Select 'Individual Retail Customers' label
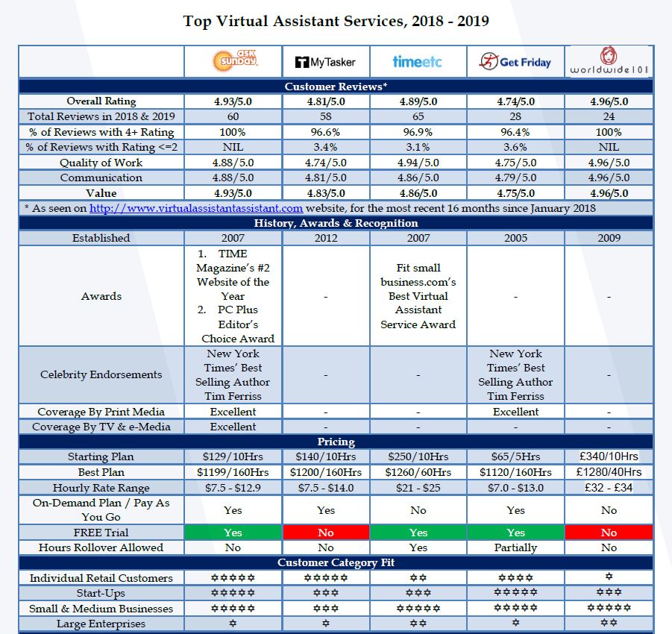This screenshot has width=672, height=634. click(101, 578)
